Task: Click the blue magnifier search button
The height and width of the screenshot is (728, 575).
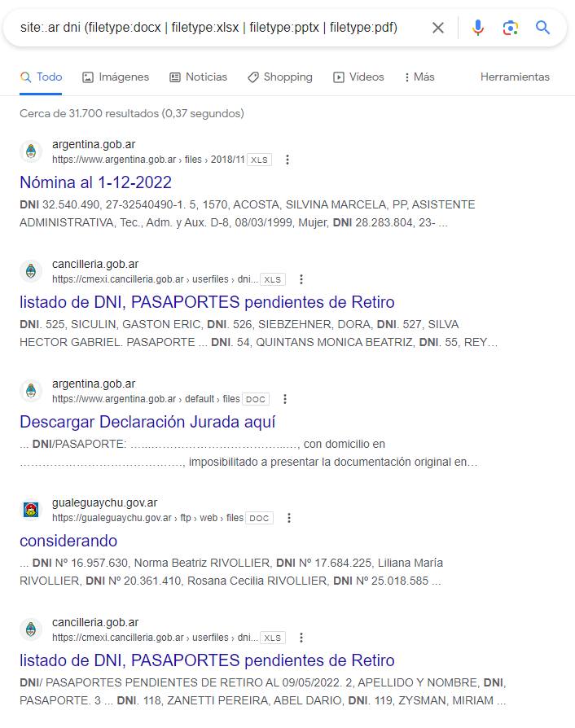Action: point(542,28)
